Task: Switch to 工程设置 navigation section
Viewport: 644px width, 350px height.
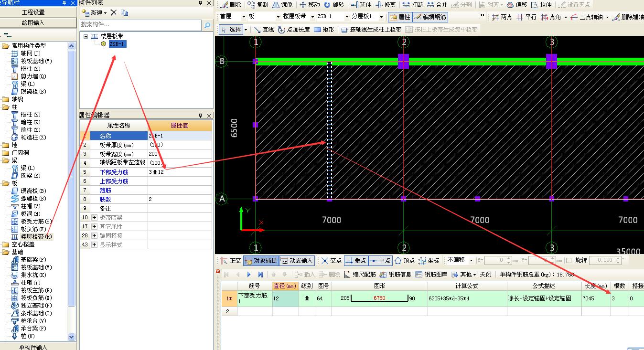Action: pos(33,12)
